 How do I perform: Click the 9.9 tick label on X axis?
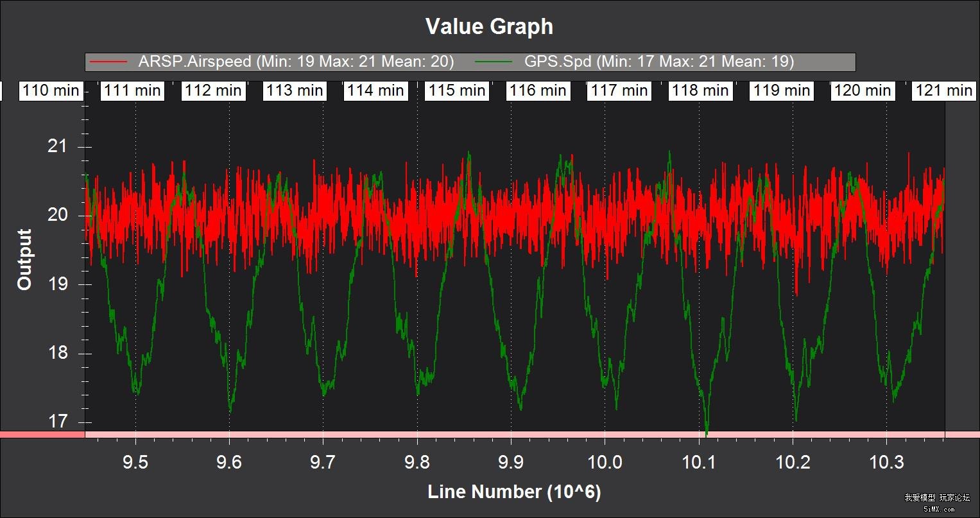coord(511,462)
